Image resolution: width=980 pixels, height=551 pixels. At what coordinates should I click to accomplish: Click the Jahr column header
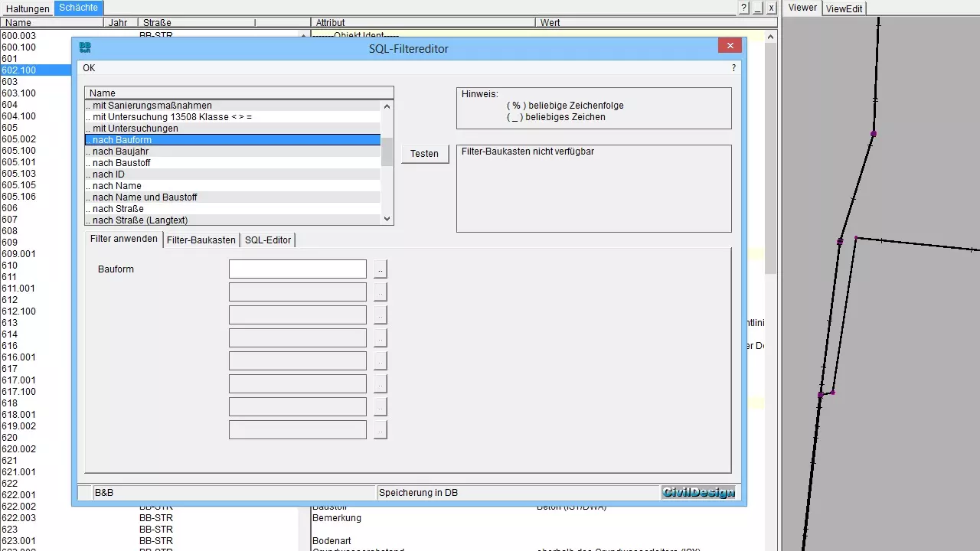tap(121, 23)
